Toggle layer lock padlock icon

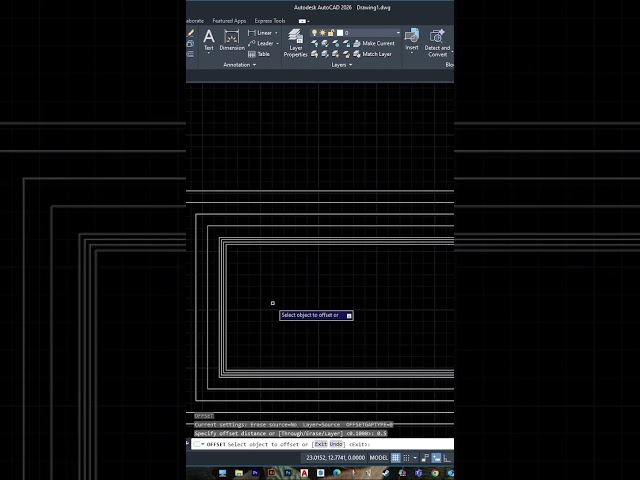click(331, 33)
